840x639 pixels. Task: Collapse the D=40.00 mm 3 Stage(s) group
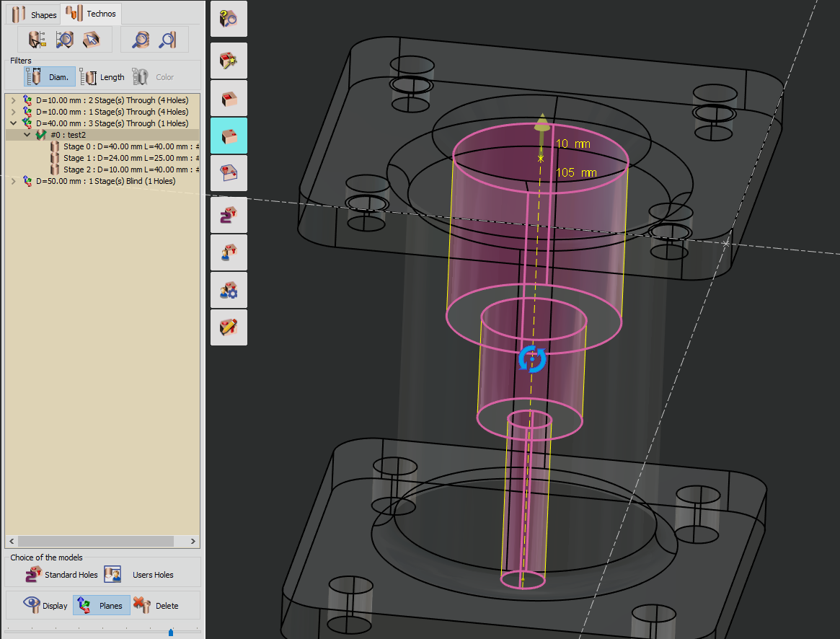pyautogui.click(x=13, y=123)
